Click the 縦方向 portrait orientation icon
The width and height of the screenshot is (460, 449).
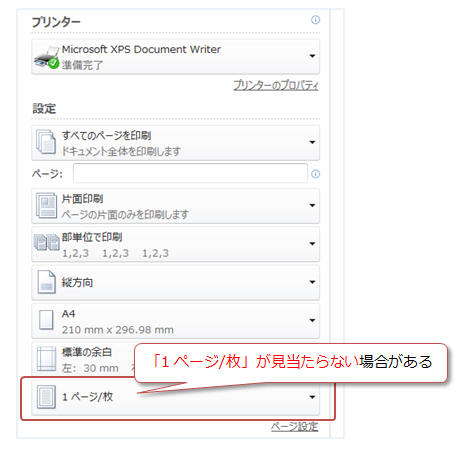[x=46, y=282]
